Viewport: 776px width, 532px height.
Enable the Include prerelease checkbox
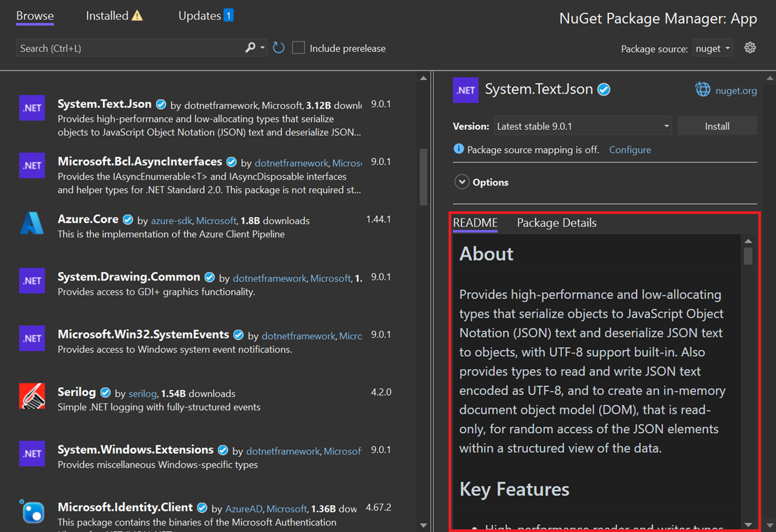tap(298, 47)
